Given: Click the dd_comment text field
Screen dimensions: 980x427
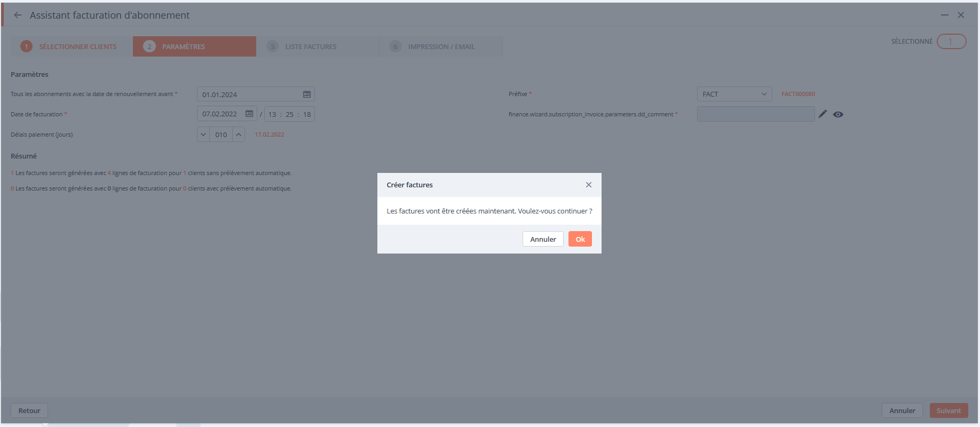Looking at the screenshot, I should (756, 114).
